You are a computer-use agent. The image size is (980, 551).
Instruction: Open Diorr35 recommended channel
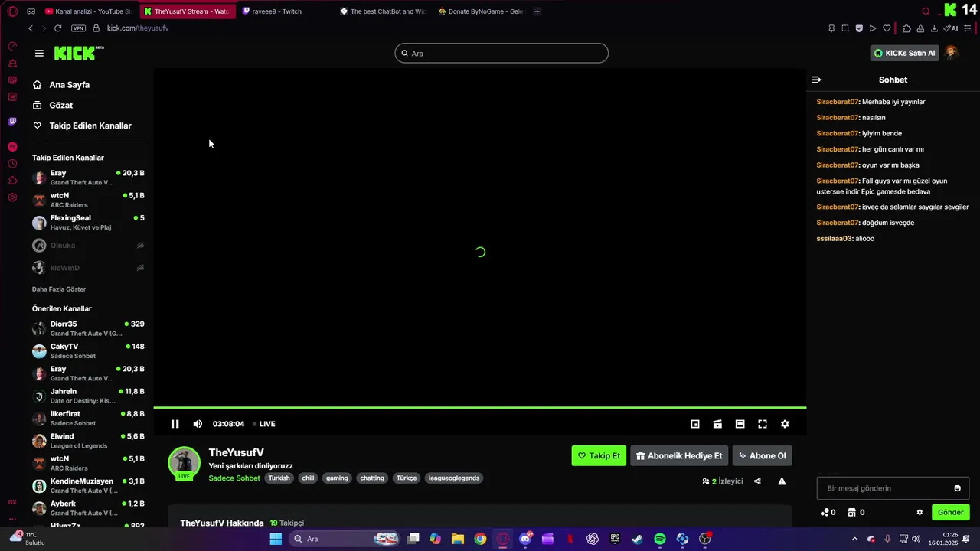click(x=88, y=328)
